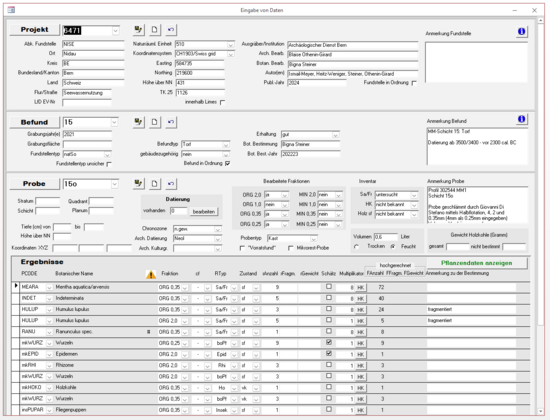
Task: Click the Grabungsjahr(e) field
Action: tap(87, 134)
